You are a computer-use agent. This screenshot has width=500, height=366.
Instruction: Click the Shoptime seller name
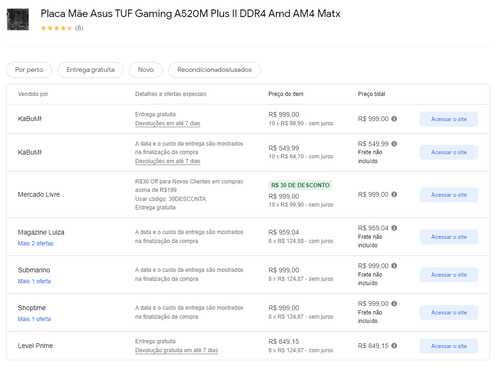click(x=32, y=308)
